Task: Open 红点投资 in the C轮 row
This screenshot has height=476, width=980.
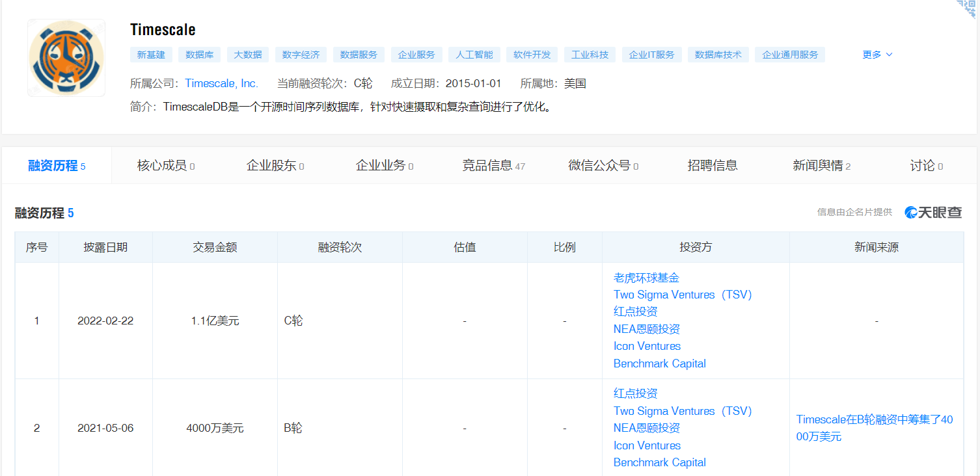Action: click(636, 311)
